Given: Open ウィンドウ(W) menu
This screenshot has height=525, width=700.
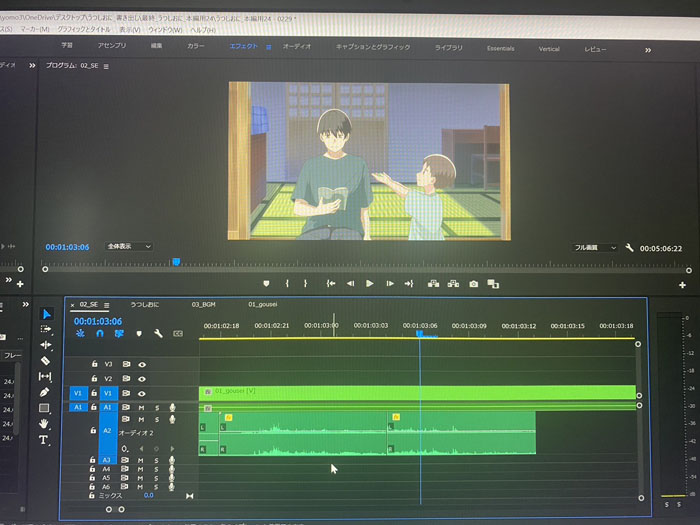Looking at the screenshot, I should point(165,30).
